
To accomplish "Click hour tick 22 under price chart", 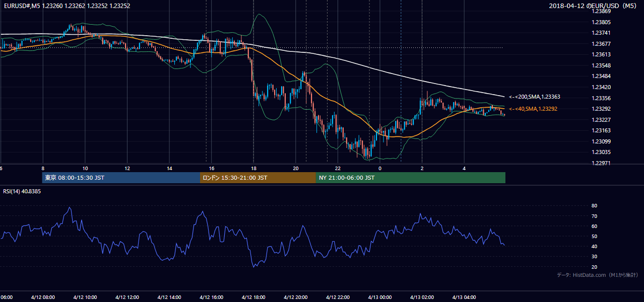I will [338, 168].
